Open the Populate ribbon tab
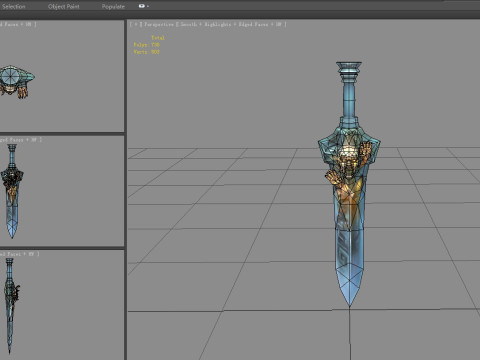Screen dimensions: 480x360 (113, 6)
